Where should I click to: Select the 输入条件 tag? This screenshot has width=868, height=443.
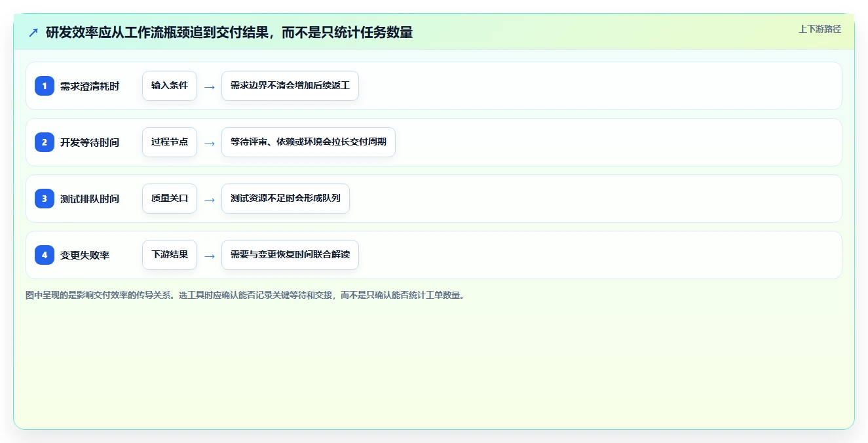pyautogui.click(x=170, y=86)
